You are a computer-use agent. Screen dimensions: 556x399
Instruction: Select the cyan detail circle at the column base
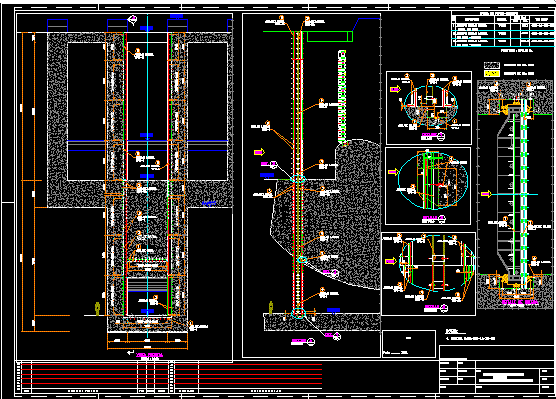[x=299, y=313]
